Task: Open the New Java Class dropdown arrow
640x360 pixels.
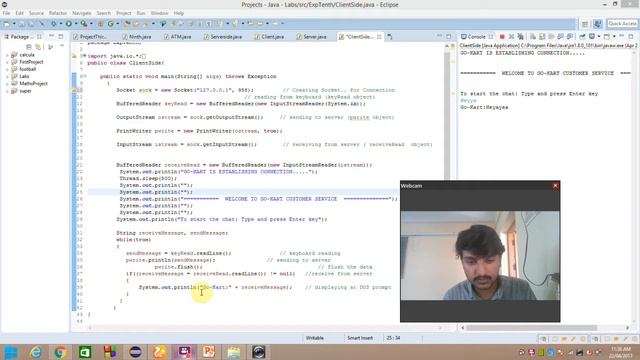Action: [118, 24]
